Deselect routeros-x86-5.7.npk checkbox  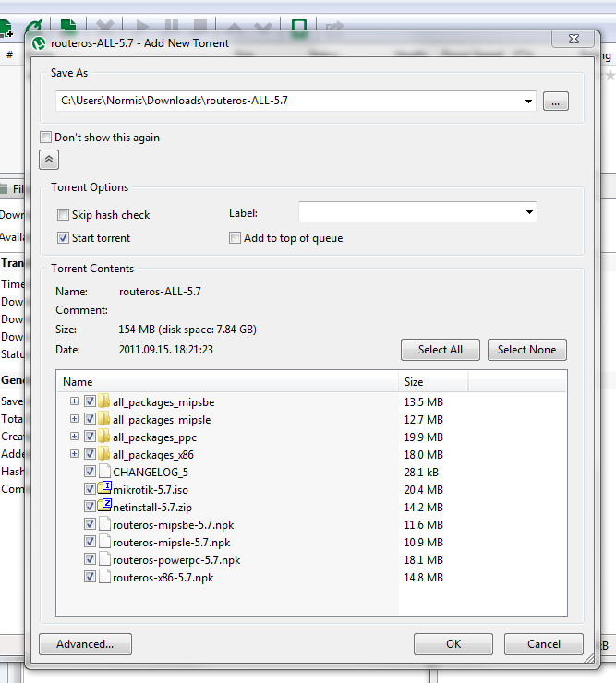tap(90, 577)
